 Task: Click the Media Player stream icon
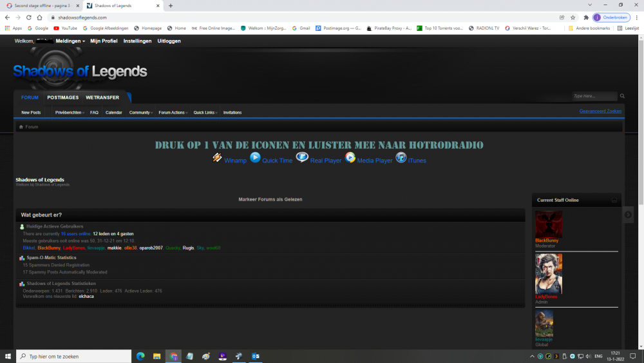(350, 157)
